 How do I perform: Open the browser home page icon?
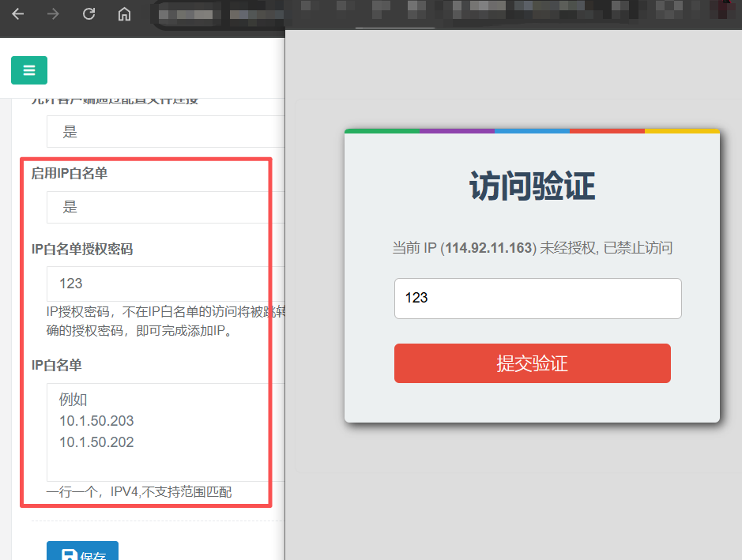point(124,14)
